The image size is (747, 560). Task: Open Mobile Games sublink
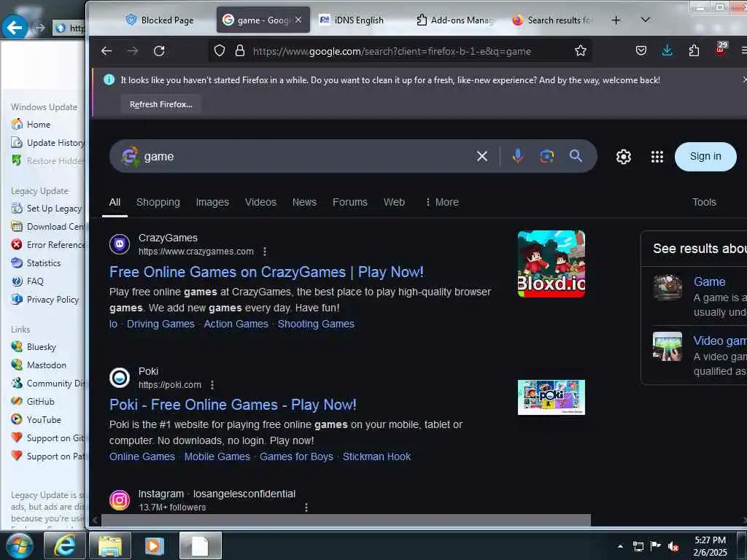click(x=217, y=456)
